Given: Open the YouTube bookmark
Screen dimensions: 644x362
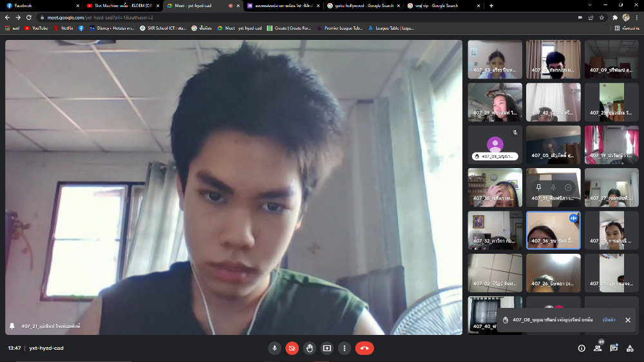Looking at the screenshot, I should (x=36, y=28).
